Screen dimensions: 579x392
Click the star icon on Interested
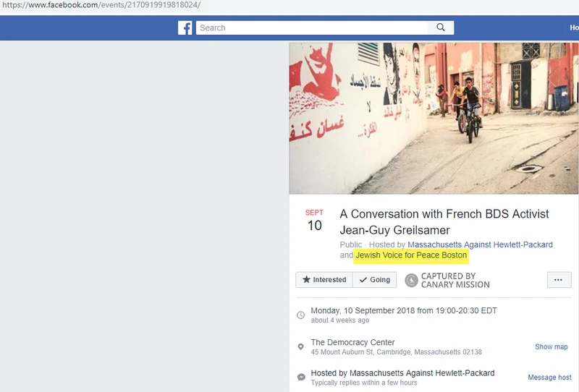[306, 279]
